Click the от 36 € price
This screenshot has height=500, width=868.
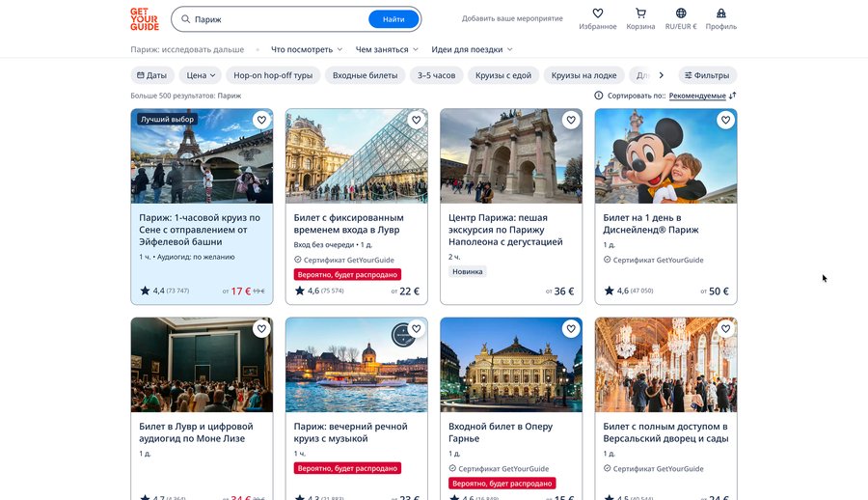pyautogui.click(x=559, y=291)
